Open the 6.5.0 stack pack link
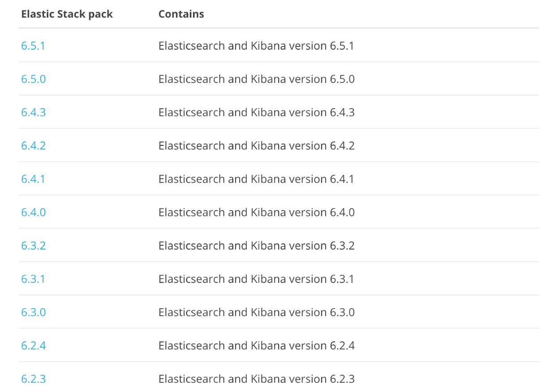Image resolution: width=559 pixels, height=392 pixels. click(x=34, y=79)
